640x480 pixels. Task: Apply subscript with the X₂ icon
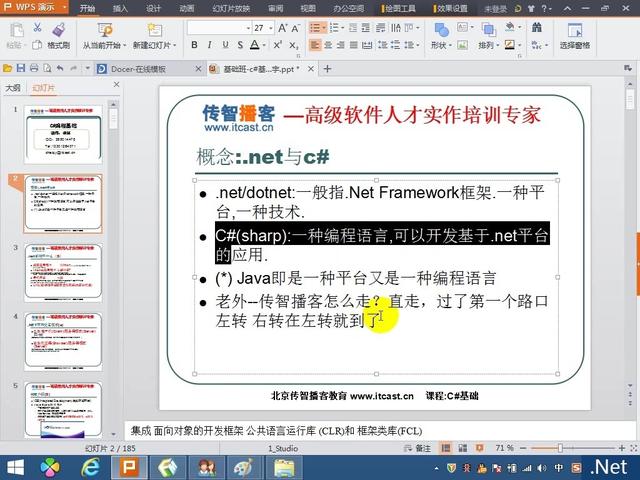tap(293, 45)
